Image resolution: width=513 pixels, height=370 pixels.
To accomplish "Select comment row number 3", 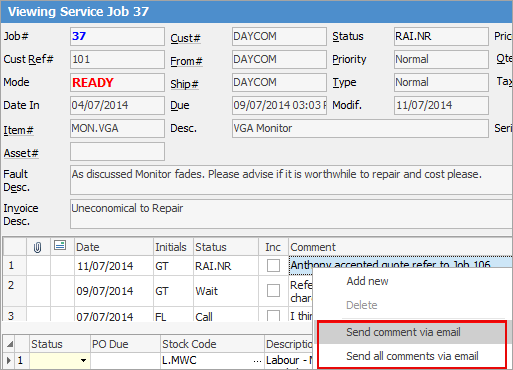I will tap(15, 315).
